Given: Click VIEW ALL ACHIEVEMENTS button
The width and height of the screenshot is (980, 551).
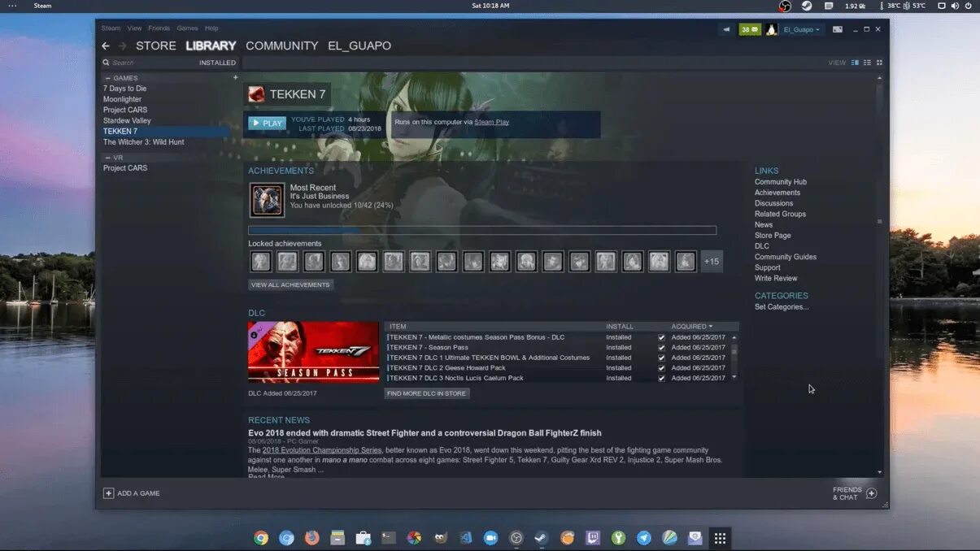Looking at the screenshot, I should pyautogui.click(x=290, y=285).
